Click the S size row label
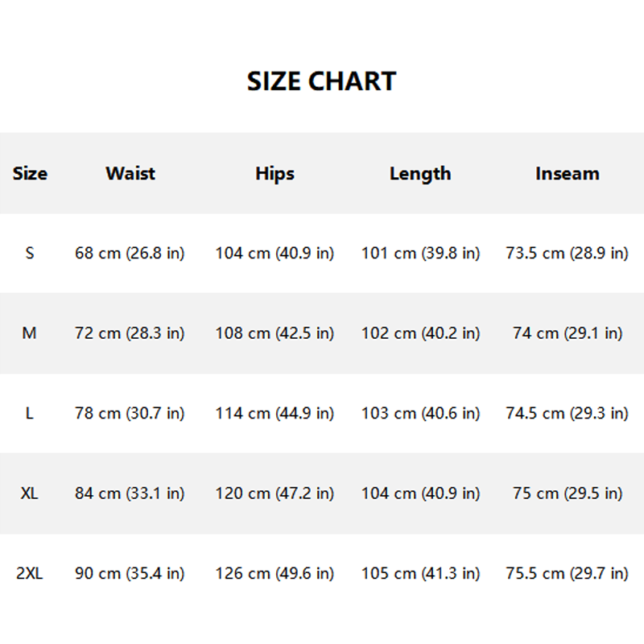This screenshot has height=644, width=644. tap(30, 253)
